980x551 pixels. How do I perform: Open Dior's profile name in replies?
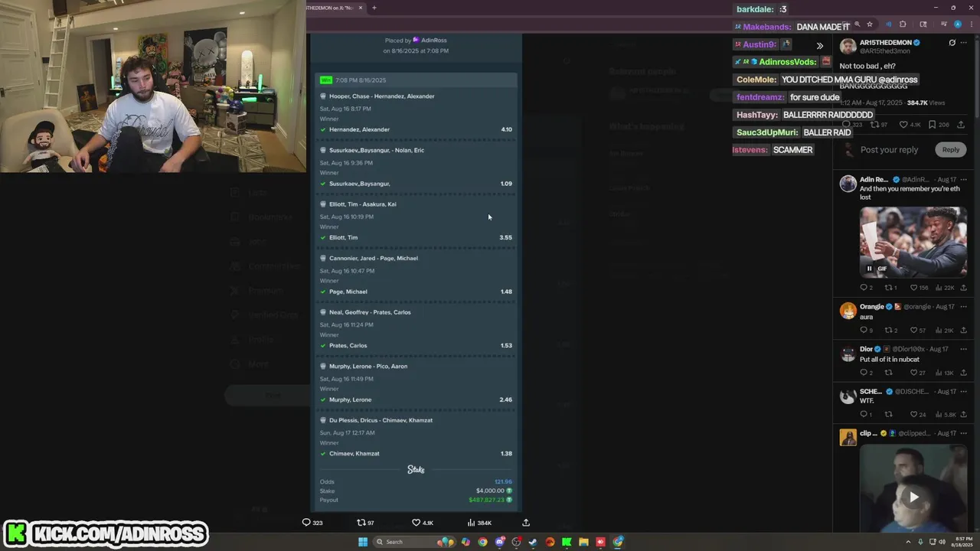pos(866,349)
